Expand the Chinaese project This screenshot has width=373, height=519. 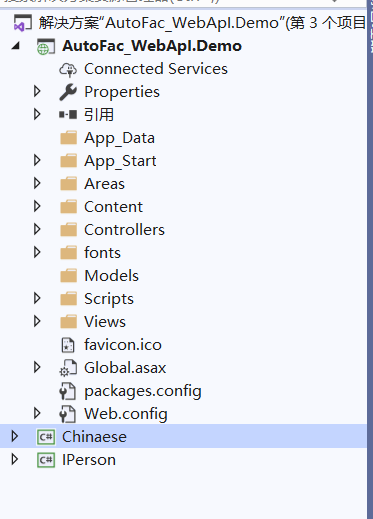pyautogui.click(x=15, y=437)
